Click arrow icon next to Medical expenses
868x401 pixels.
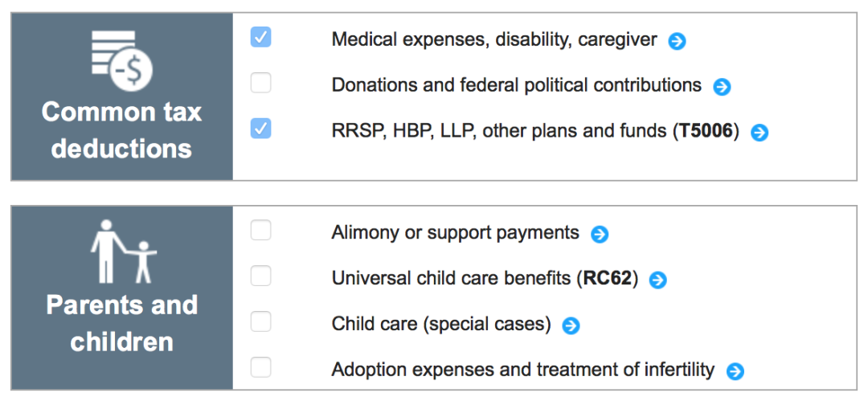click(678, 41)
